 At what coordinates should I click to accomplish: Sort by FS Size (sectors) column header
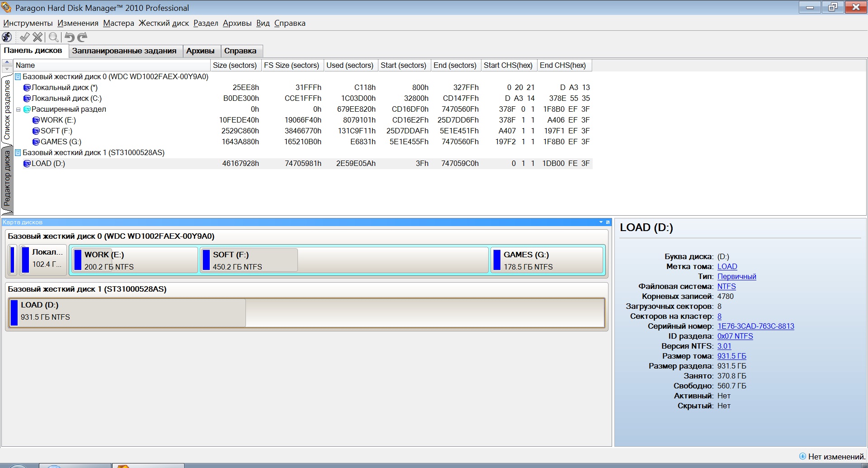pos(292,65)
